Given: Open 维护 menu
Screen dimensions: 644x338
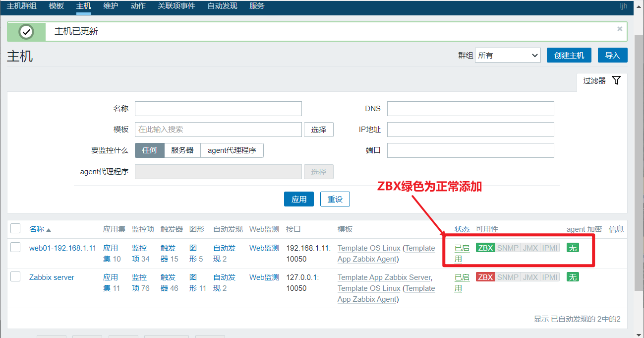Looking at the screenshot, I should [111, 6].
